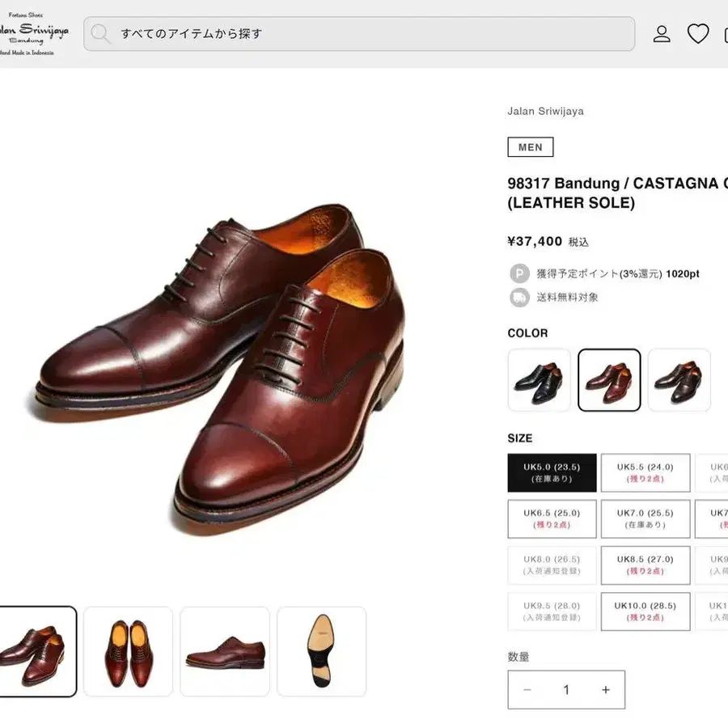Image resolution: width=728 pixels, height=728 pixels.
Task: Open the user account icon
Action: [x=662, y=34]
